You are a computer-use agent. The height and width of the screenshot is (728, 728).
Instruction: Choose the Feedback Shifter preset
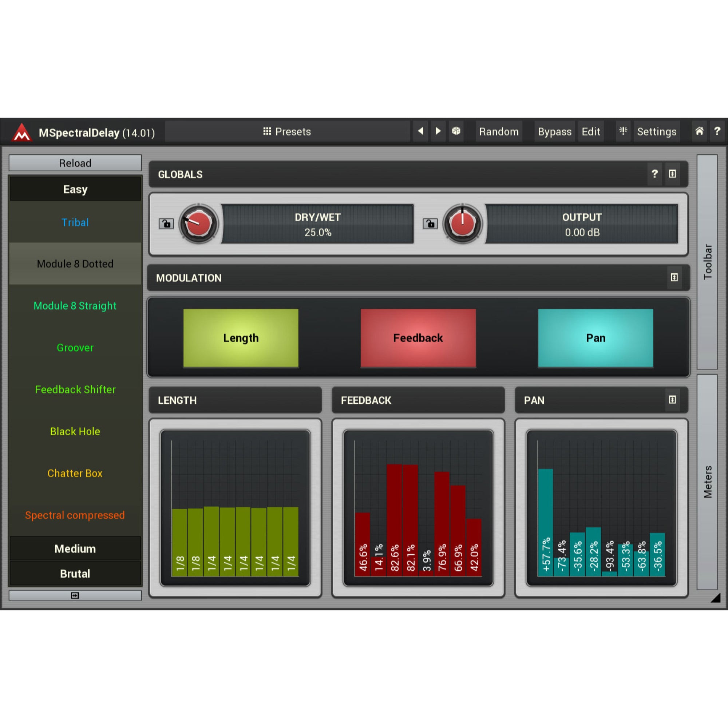tap(75, 389)
